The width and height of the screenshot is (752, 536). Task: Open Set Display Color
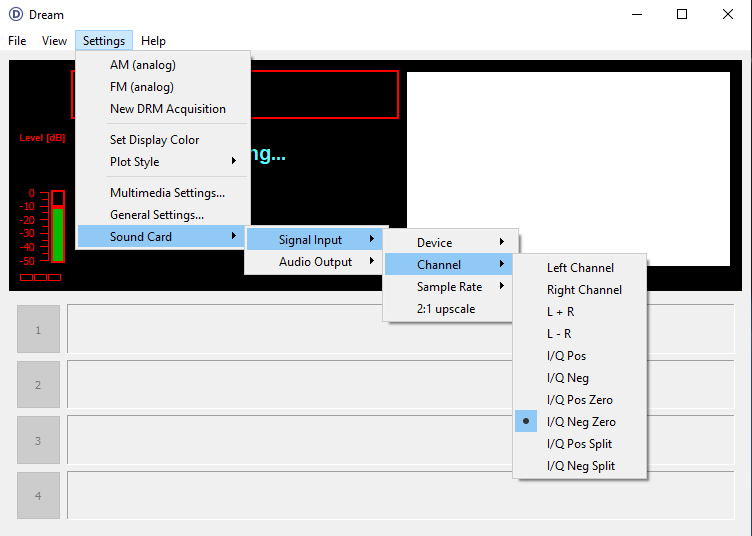point(154,140)
